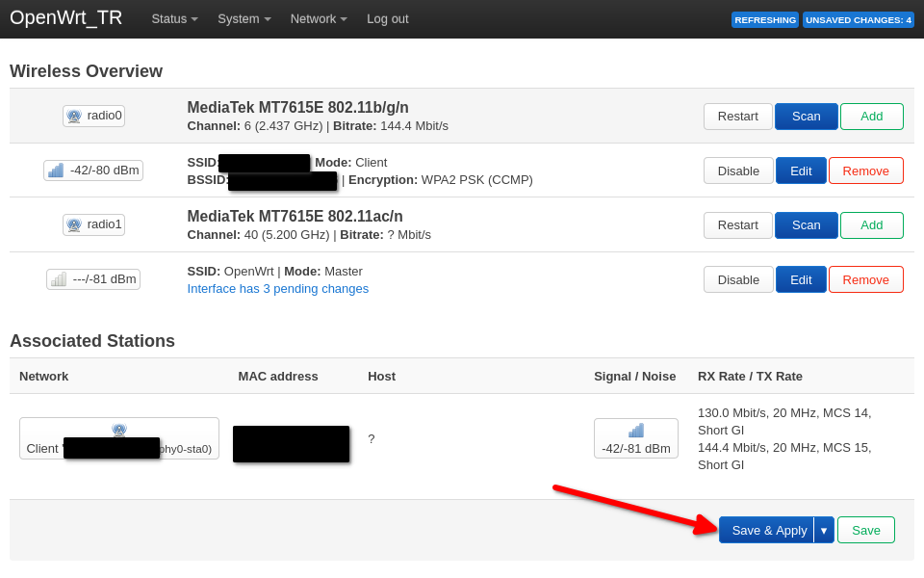Open the Network menu
Screen dimensions: 924x578
click(318, 18)
